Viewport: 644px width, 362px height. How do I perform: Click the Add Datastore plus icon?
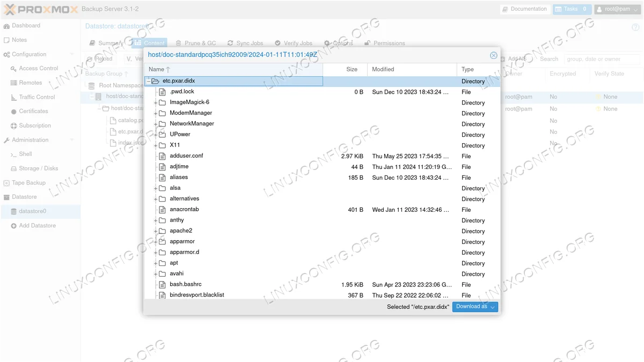14,226
